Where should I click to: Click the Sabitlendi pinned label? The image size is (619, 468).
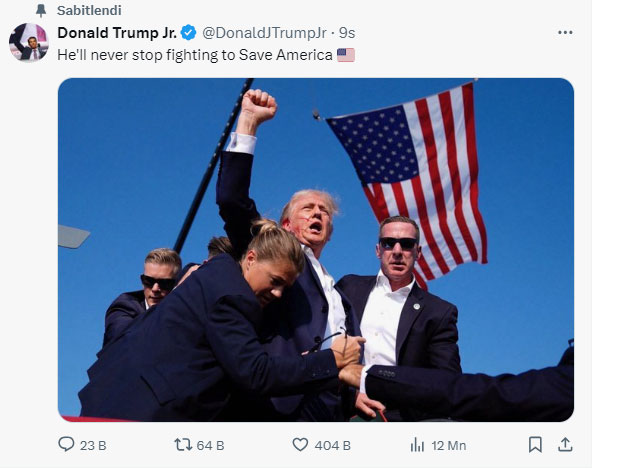(89, 10)
